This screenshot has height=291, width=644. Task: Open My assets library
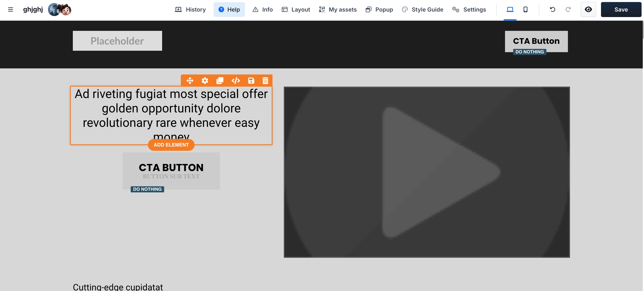coord(338,10)
